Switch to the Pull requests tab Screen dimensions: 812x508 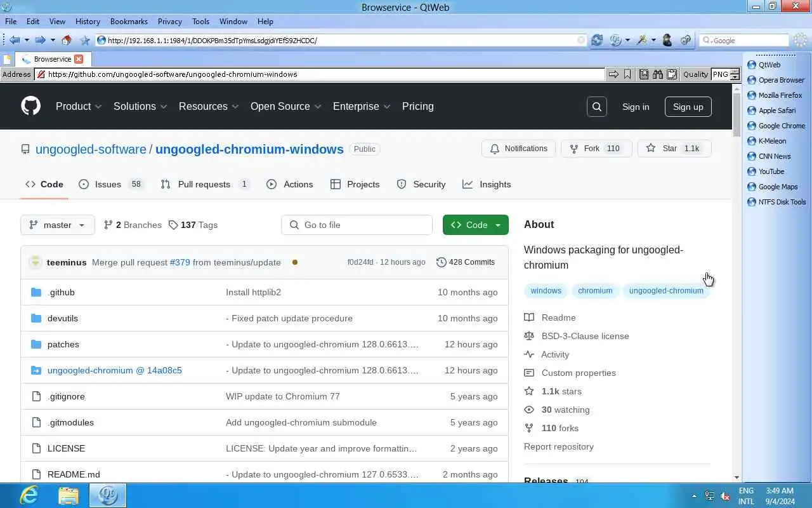point(205,184)
